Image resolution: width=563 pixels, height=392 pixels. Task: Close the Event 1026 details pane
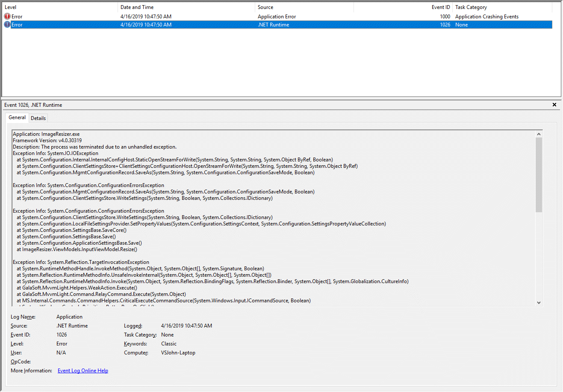[554, 105]
